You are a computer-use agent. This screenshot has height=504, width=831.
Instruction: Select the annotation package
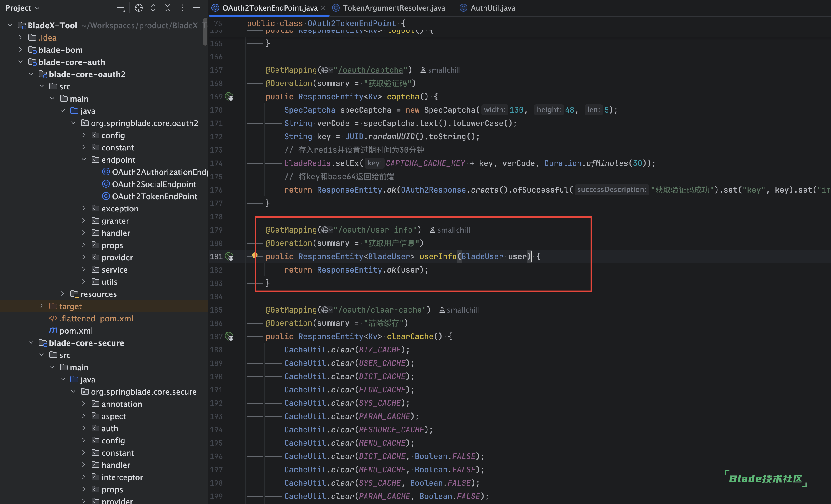click(117, 404)
